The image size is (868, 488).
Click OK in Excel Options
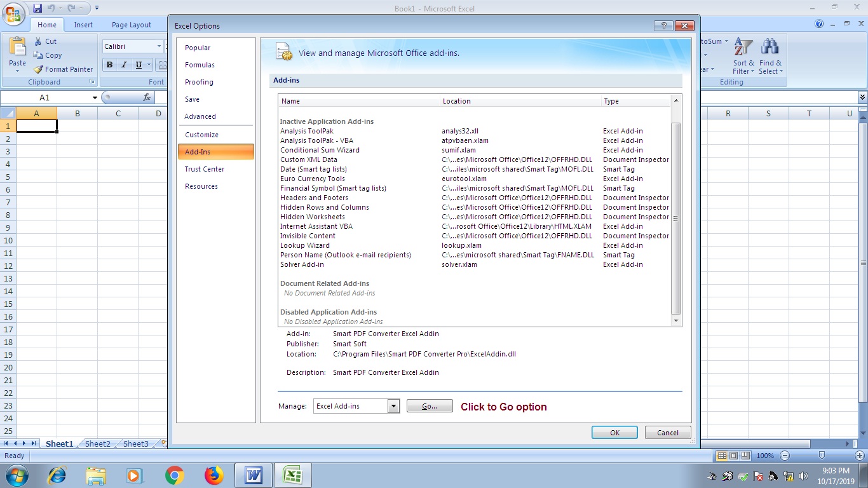tap(614, 433)
